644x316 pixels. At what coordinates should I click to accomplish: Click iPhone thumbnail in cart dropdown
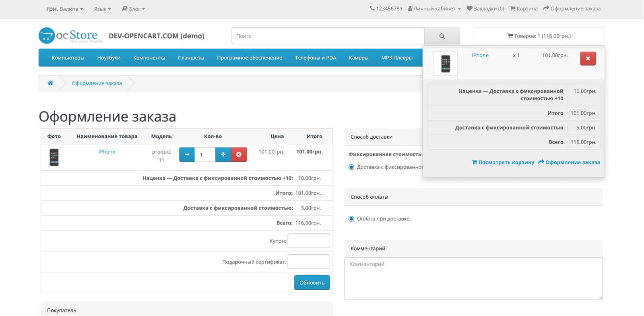[446, 64]
